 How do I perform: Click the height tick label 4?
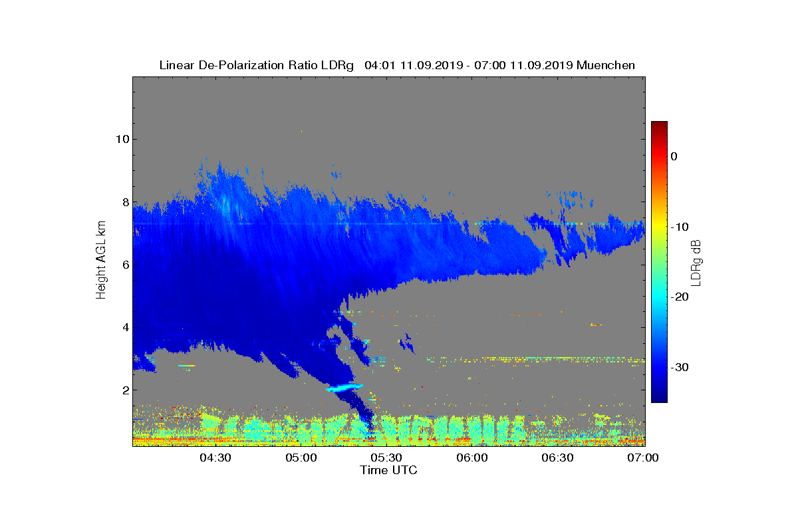tap(124, 327)
